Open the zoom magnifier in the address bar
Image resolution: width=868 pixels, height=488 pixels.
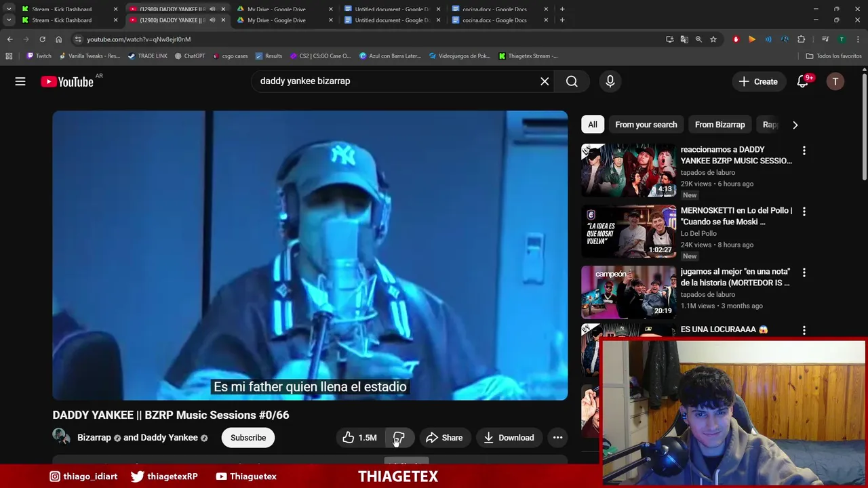pos(698,39)
